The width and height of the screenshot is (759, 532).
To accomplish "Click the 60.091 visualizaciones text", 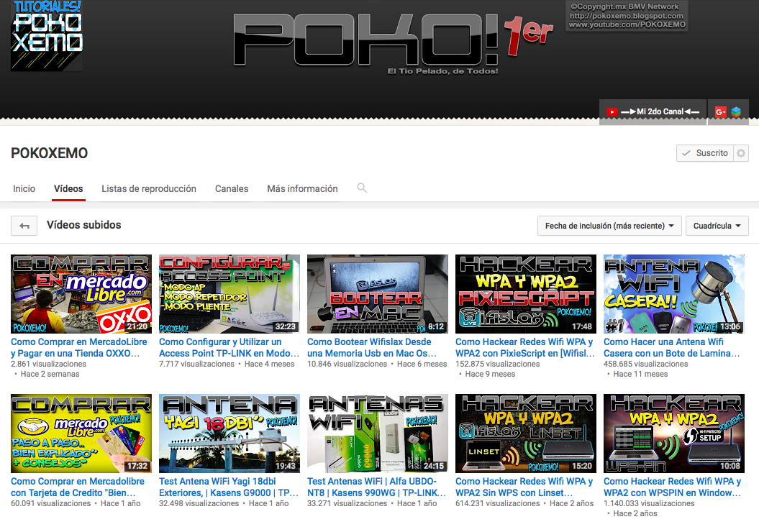I will pyautogui.click(x=51, y=503).
